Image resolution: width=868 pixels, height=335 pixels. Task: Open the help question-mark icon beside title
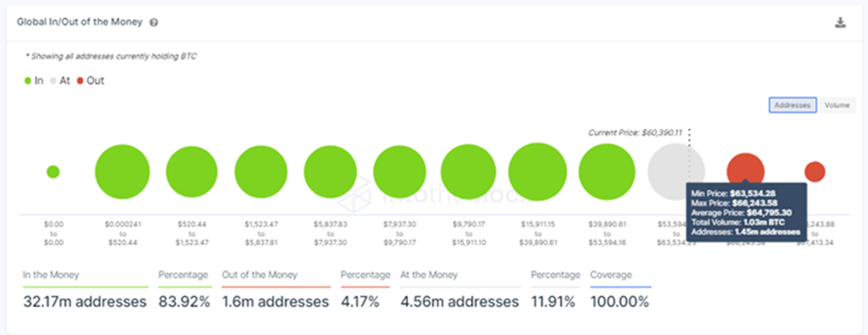pyautogui.click(x=154, y=22)
